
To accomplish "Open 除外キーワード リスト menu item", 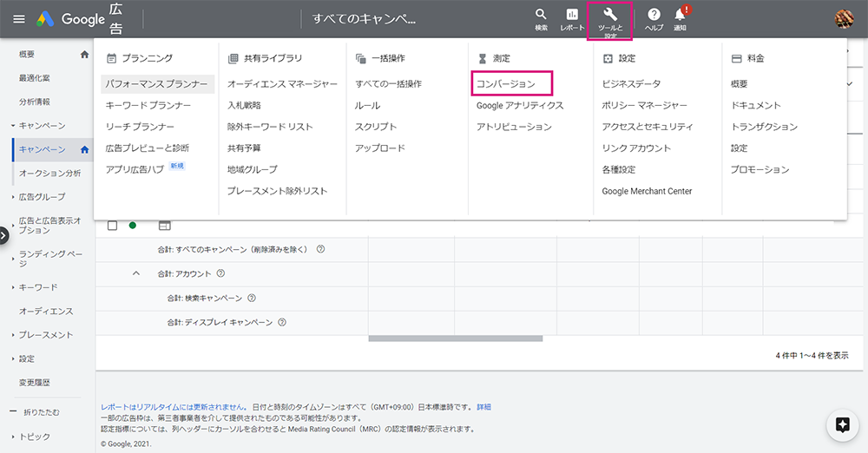I will pos(270,127).
